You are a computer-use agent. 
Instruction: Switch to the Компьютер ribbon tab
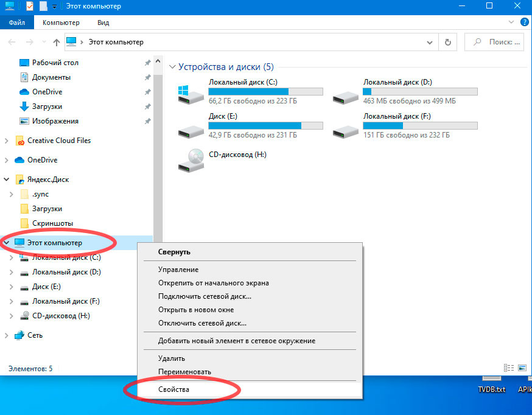61,23
